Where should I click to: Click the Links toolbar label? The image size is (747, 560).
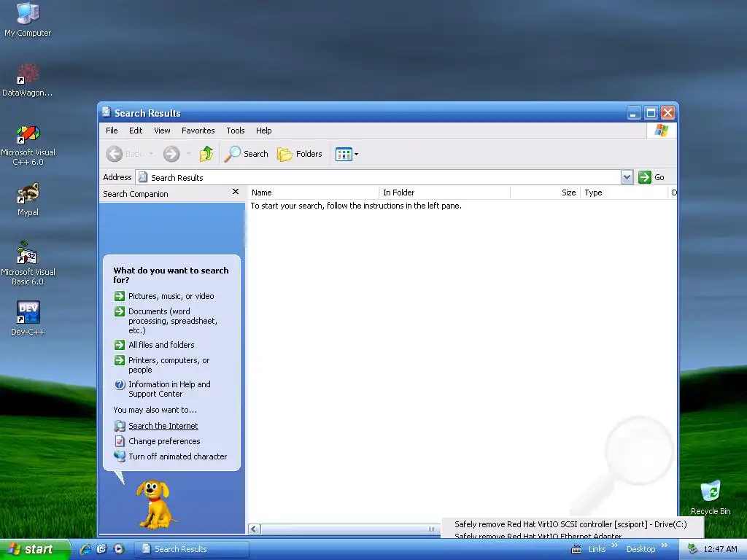point(597,549)
